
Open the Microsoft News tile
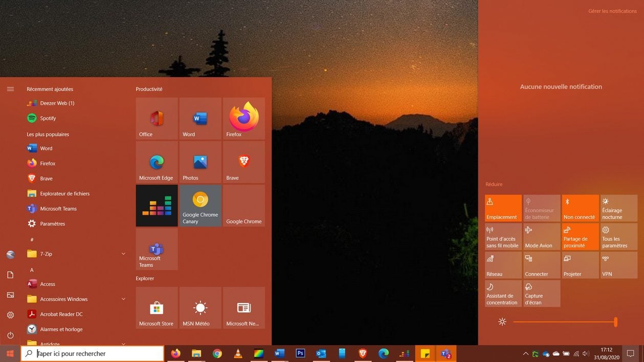[x=244, y=308]
